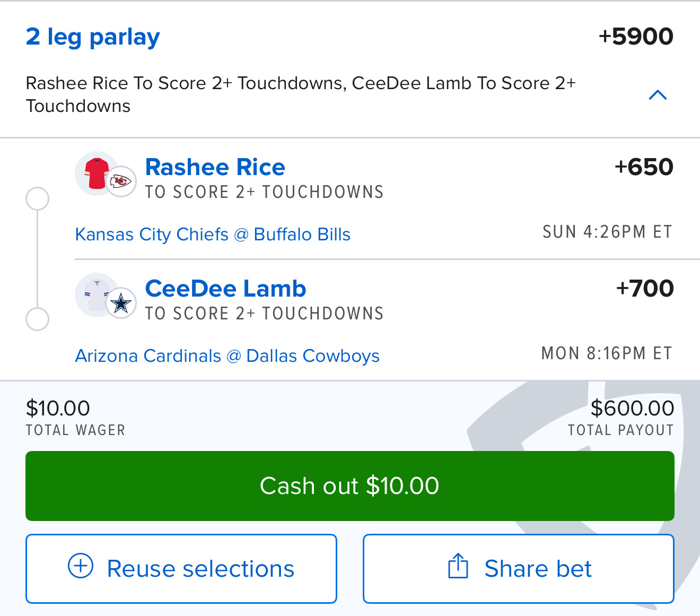Tap the +5900 parlay odds
Screen dimensions: 700x616
[x=635, y=37]
